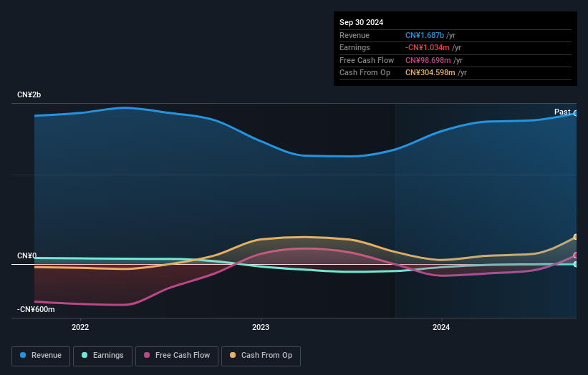The height and width of the screenshot is (375, 588).
Task: Click the Free Cash Flow label in tooltip
Action: (x=367, y=60)
